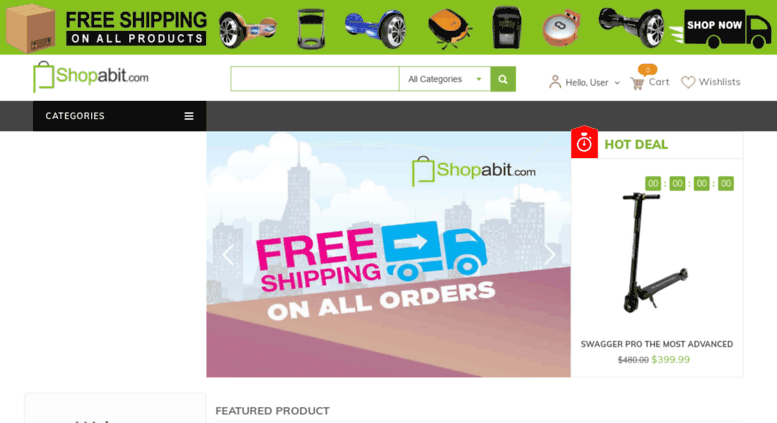Expand the CATEGORIES menu bar
The height and width of the screenshot is (423, 777).
119,116
